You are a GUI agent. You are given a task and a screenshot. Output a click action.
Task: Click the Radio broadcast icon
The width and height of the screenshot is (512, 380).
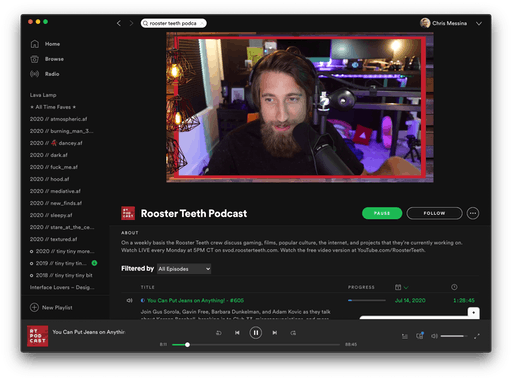pos(35,74)
